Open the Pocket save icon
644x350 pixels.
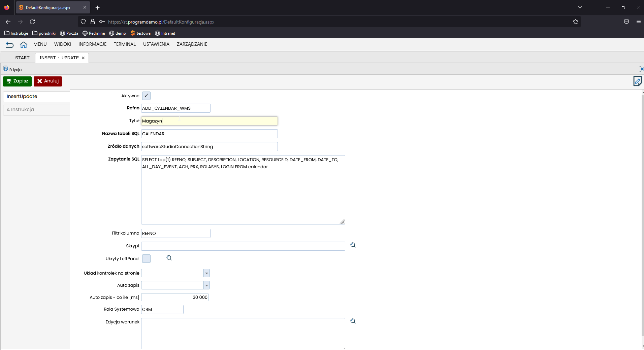626,22
